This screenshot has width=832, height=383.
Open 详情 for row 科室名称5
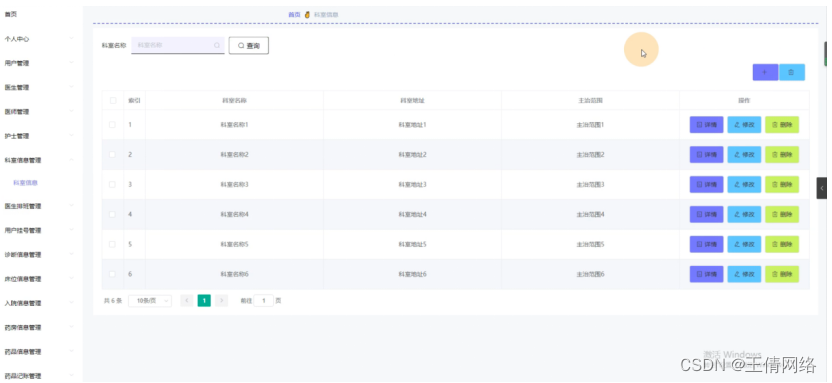coord(706,244)
